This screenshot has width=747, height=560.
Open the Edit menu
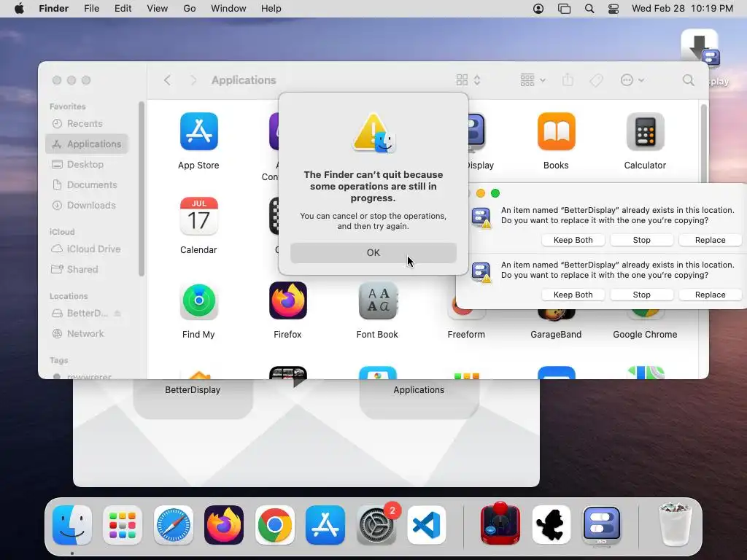pyautogui.click(x=123, y=9)
